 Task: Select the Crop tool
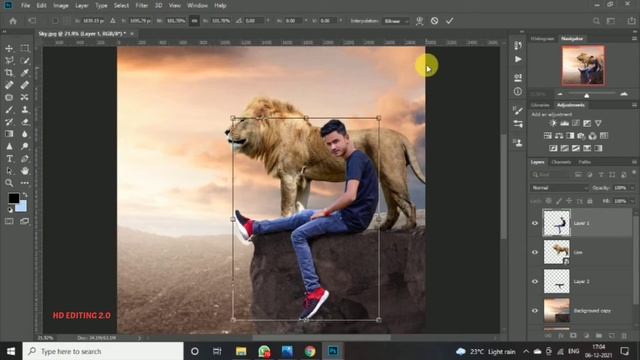point(9,73)
